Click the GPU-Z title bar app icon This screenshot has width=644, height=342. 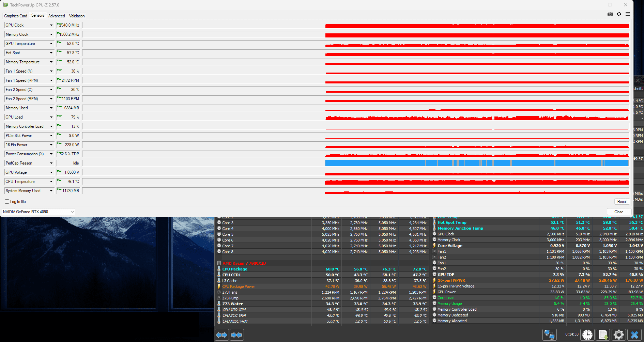click(5, 5)
